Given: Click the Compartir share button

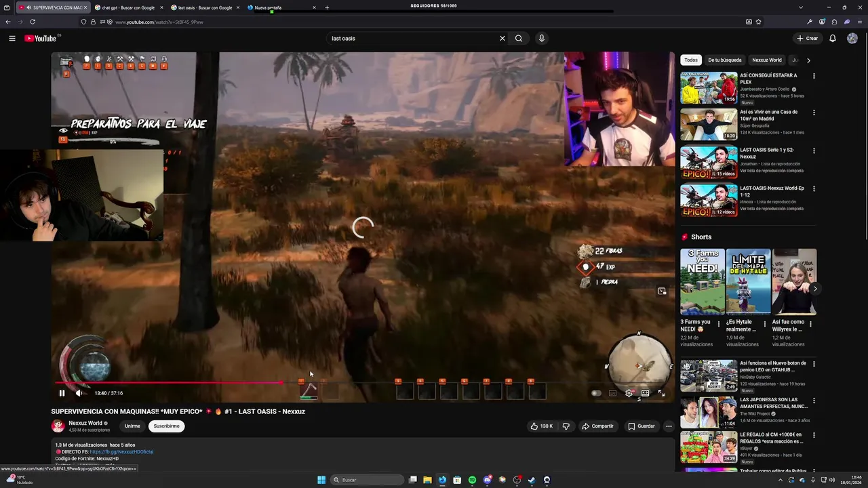Looking at the screenshot, I should point(597,426).
